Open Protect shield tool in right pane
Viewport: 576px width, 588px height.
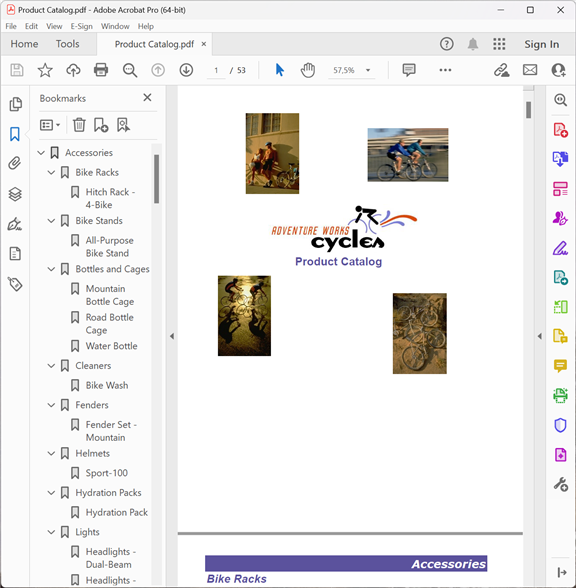[x=560, y=425]
